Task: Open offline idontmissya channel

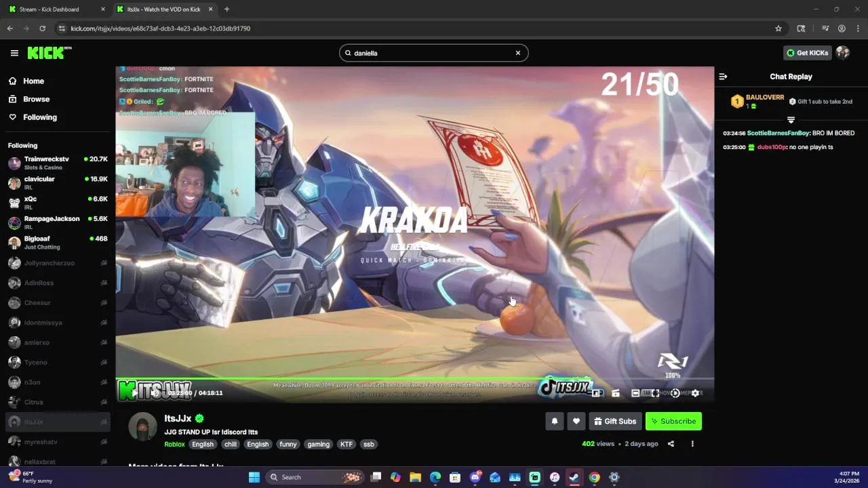Action: click(58, 323)
